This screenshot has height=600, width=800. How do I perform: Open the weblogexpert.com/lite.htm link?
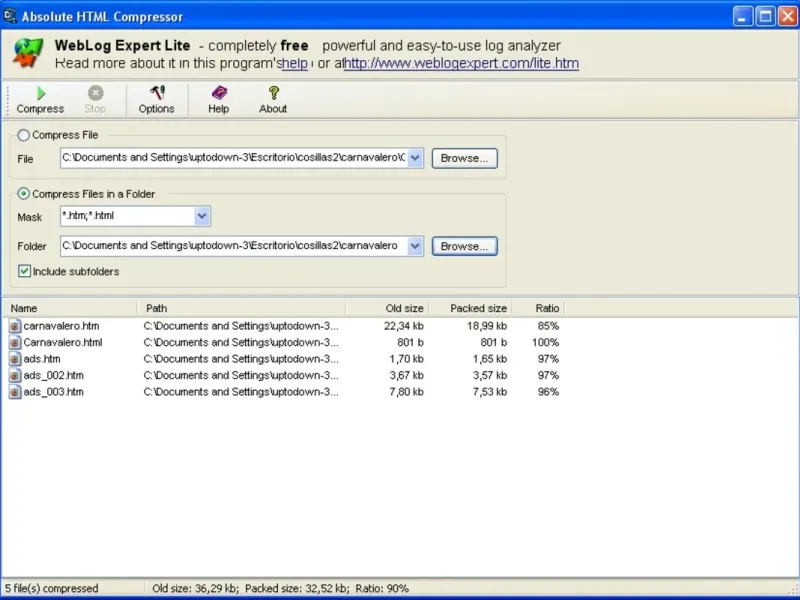point(461,63)
